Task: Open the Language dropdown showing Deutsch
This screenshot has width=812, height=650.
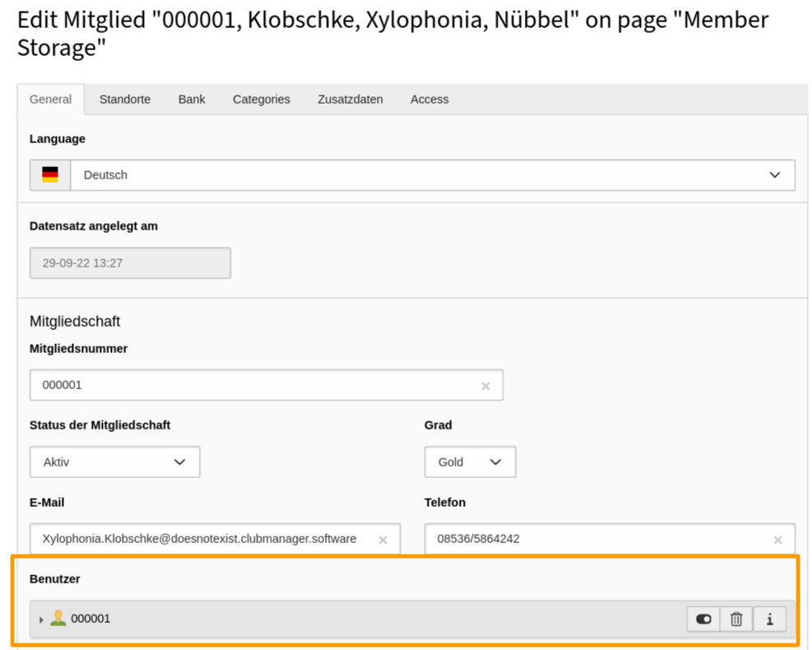Action: coord(436,174)
